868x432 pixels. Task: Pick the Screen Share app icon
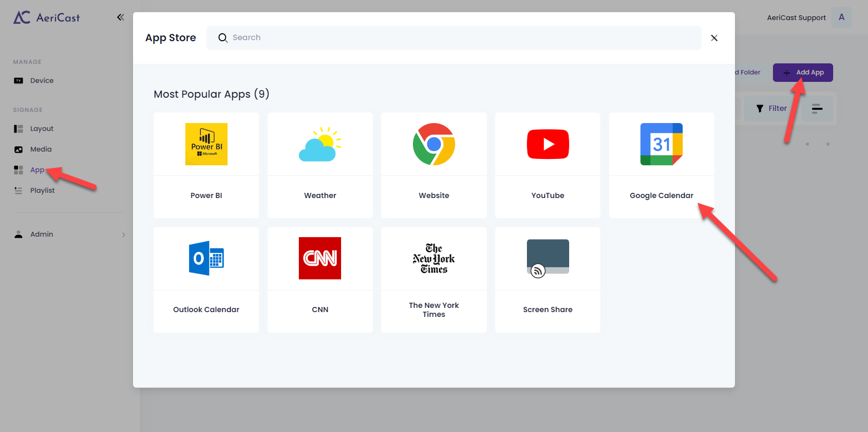click(x=548, y=258)
